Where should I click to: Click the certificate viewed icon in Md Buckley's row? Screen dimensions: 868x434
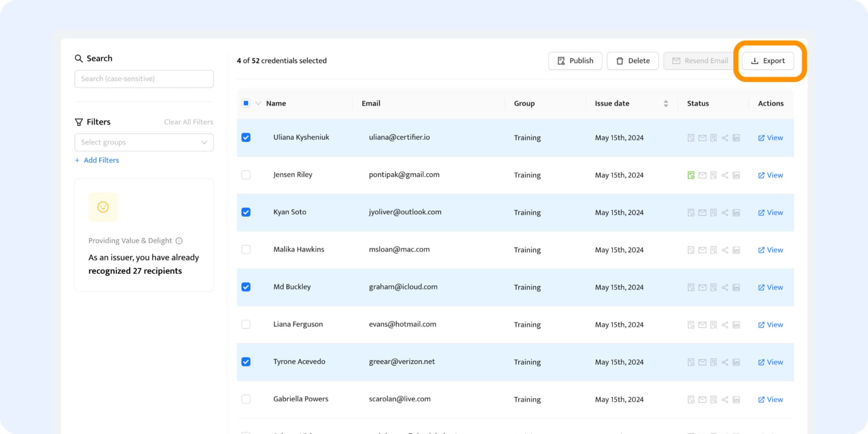point(713,288)
